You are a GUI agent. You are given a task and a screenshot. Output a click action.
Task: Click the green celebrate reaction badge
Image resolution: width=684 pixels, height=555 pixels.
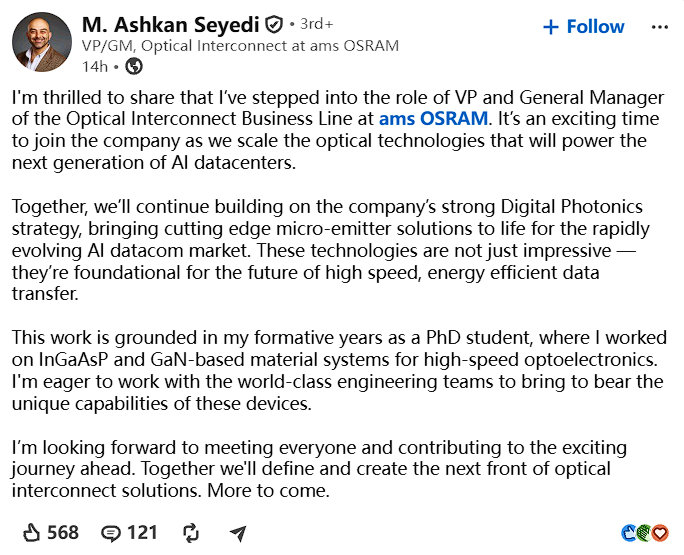(644, 533)
